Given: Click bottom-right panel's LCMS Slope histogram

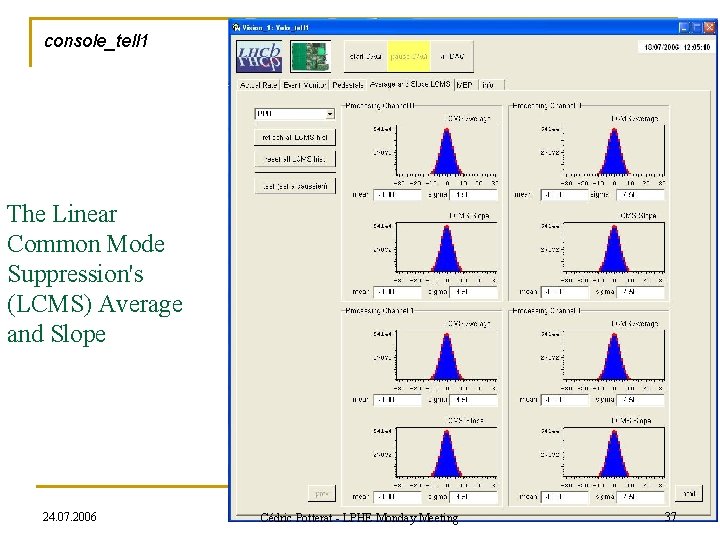Looking at the screenshot, I should tap(614, 452).
